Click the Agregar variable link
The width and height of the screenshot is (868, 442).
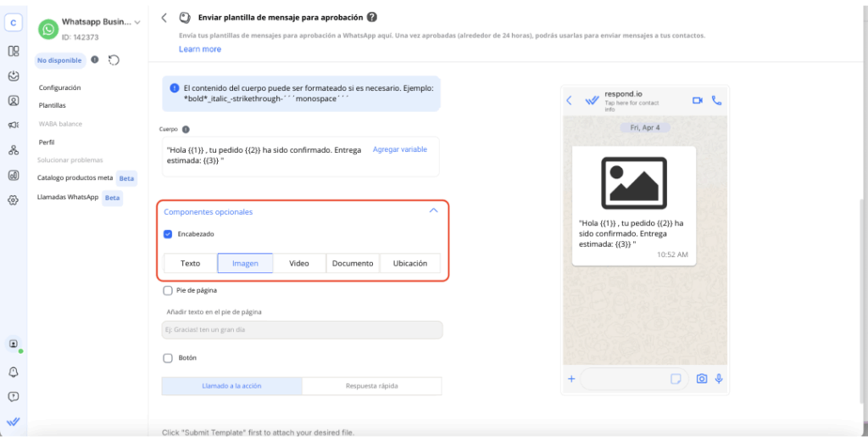click(x=400, y=149)
